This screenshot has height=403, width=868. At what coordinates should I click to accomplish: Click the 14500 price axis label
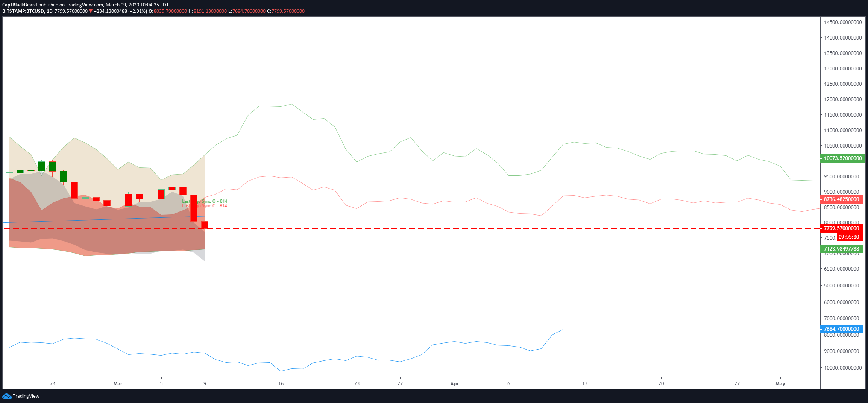(x=843, y=22)
